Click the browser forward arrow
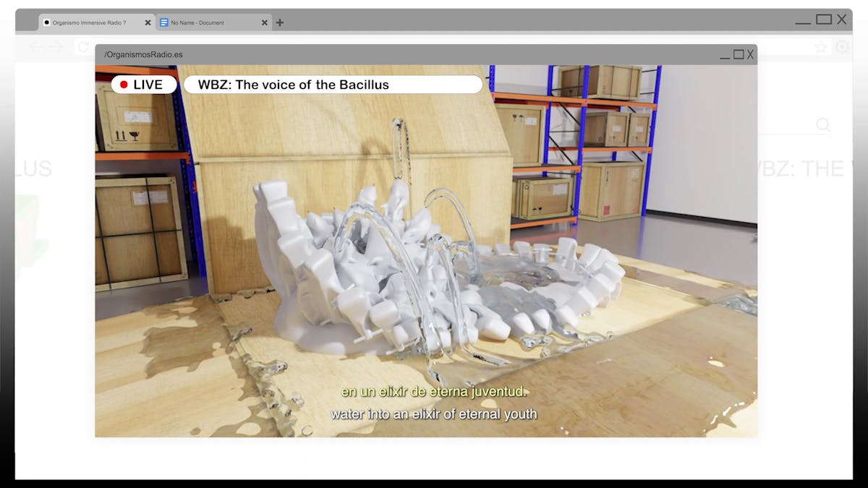Screen dimensions: 868x488 (x=56, y=47)
